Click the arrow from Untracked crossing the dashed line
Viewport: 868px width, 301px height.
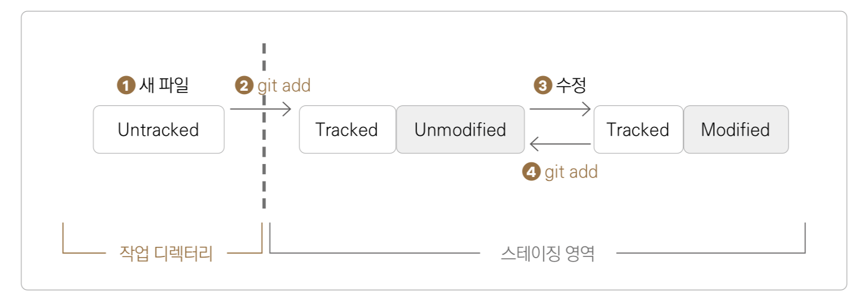tap(260, 109)
